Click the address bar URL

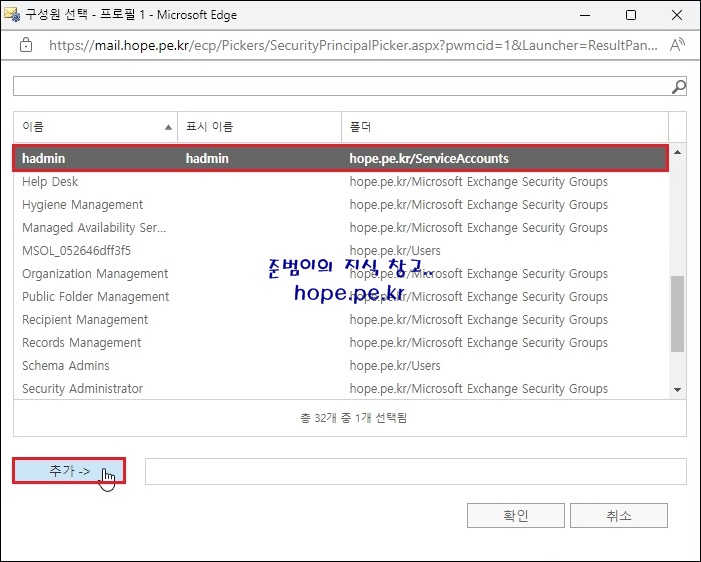353,45
